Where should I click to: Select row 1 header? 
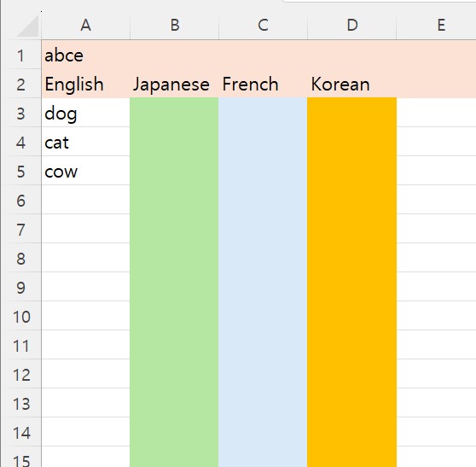click(20, 55)
